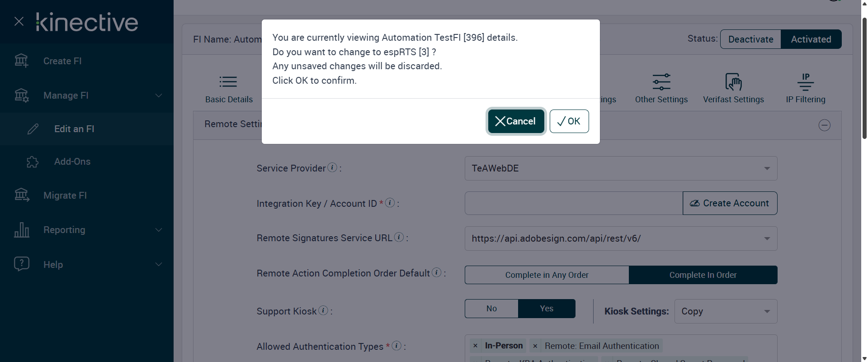This screenshot has width=868, height=362.
Task: Click Cancel in the confirmation dialog
Action: (x=516, y=121)
